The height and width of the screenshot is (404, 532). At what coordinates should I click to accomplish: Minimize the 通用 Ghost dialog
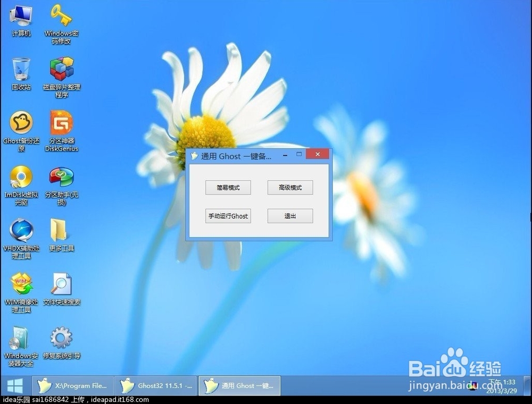285,155
